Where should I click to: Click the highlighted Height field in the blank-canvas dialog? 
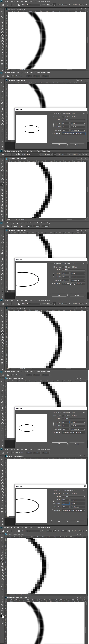pos(66,504)
